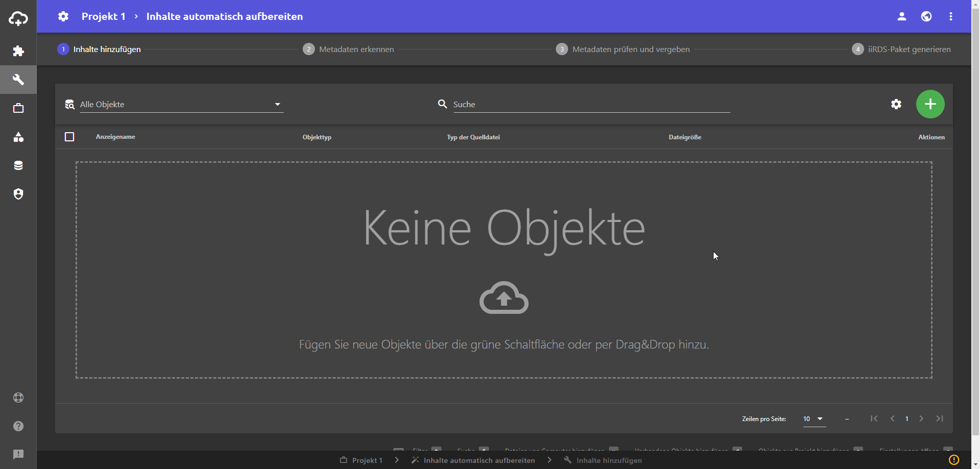Viewport: 980px width, 469px height.
Task: Click the green plus add button
Action: coord(930,104)
